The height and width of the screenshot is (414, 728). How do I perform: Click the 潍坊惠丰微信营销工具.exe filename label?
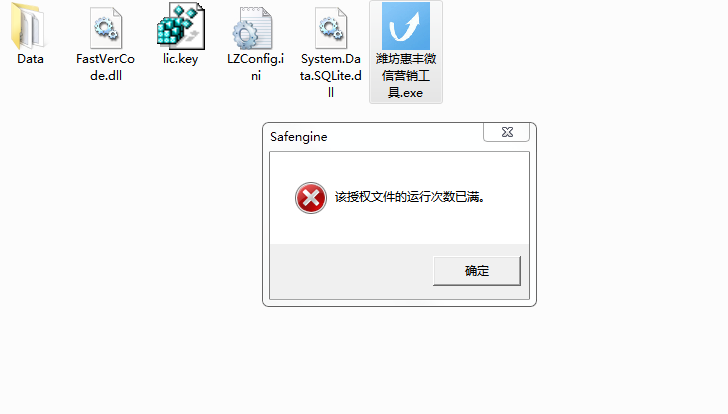pos(406,76)
